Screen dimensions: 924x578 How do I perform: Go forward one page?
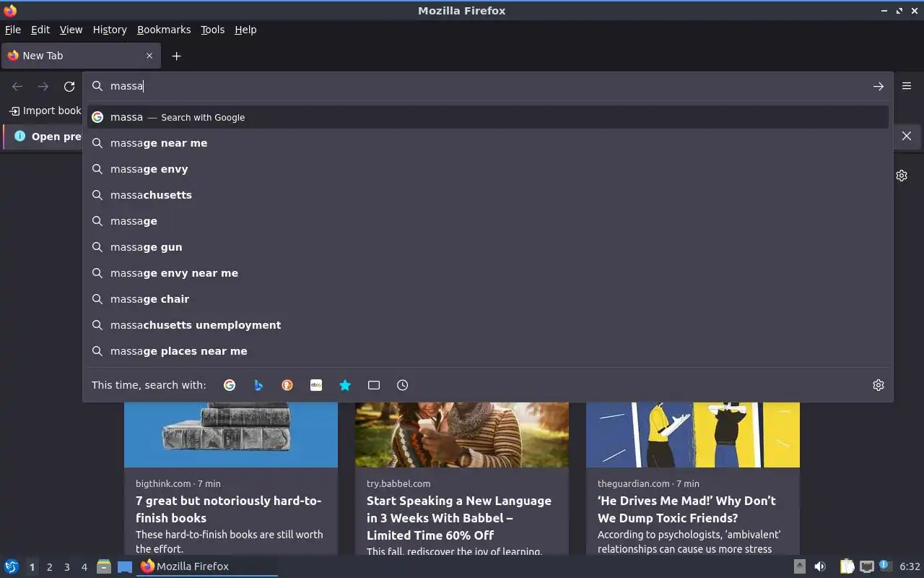43,86
